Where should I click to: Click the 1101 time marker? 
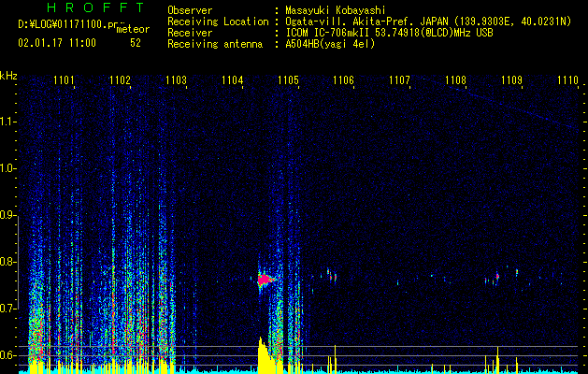click(x=64, y=79)
